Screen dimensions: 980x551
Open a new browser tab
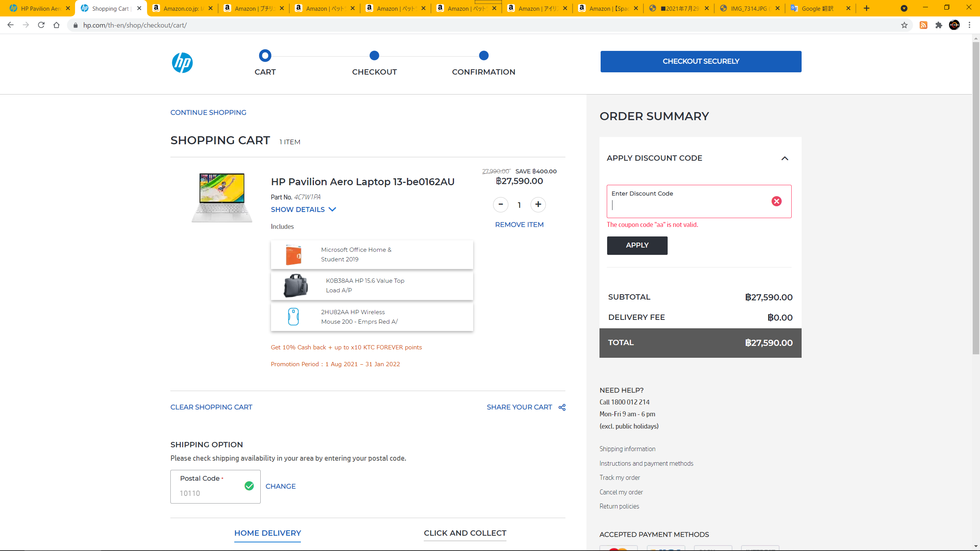pyautogui.click(x=867, y=8)
